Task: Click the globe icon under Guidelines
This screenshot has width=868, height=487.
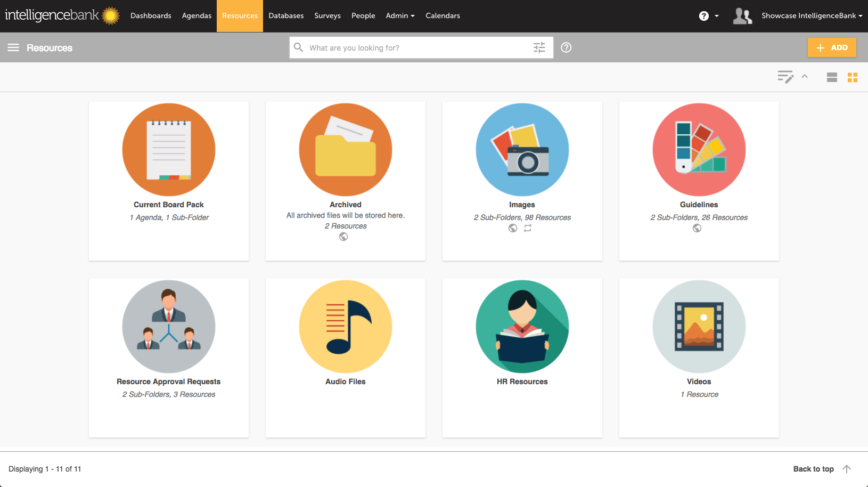Action: [697, 228]
